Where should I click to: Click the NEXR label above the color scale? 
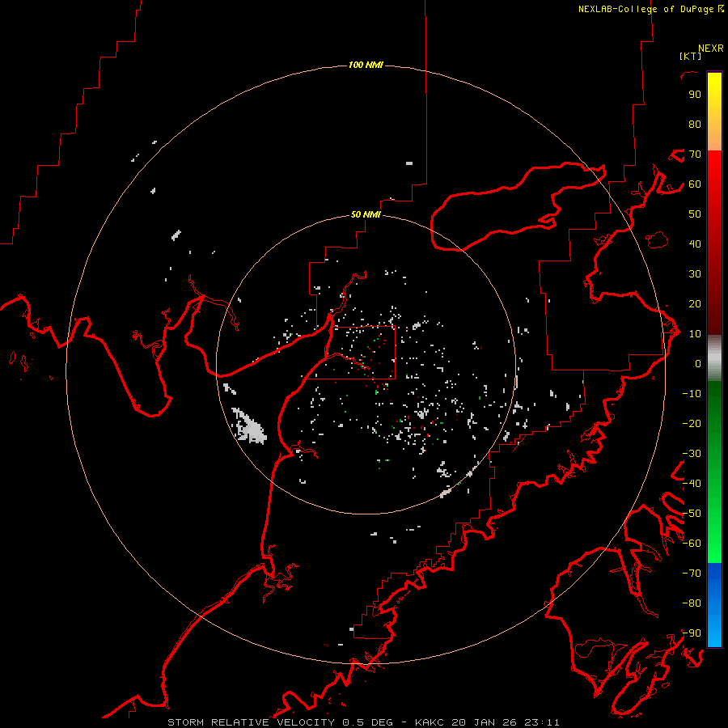pyautogui.click(x=711, y=49)
